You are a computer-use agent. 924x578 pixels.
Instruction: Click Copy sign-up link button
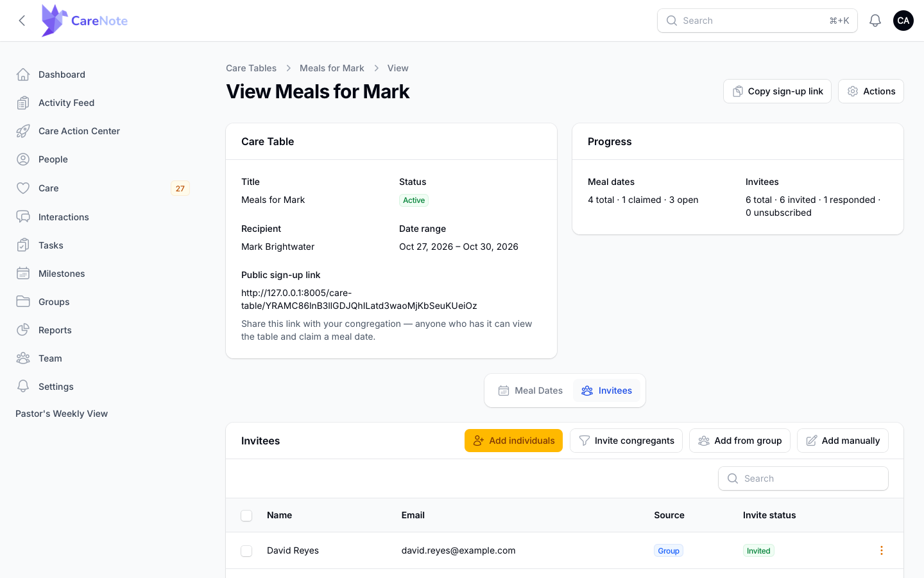(777, 91)
